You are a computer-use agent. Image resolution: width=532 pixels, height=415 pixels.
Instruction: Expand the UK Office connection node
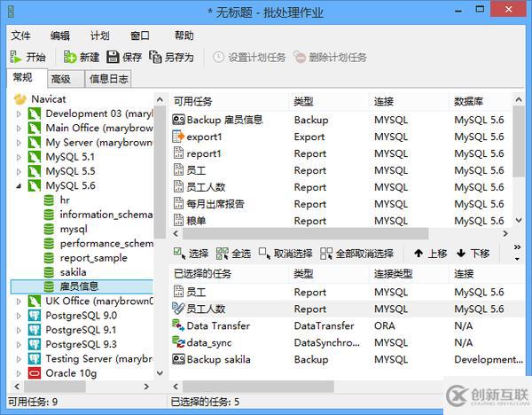19,301
